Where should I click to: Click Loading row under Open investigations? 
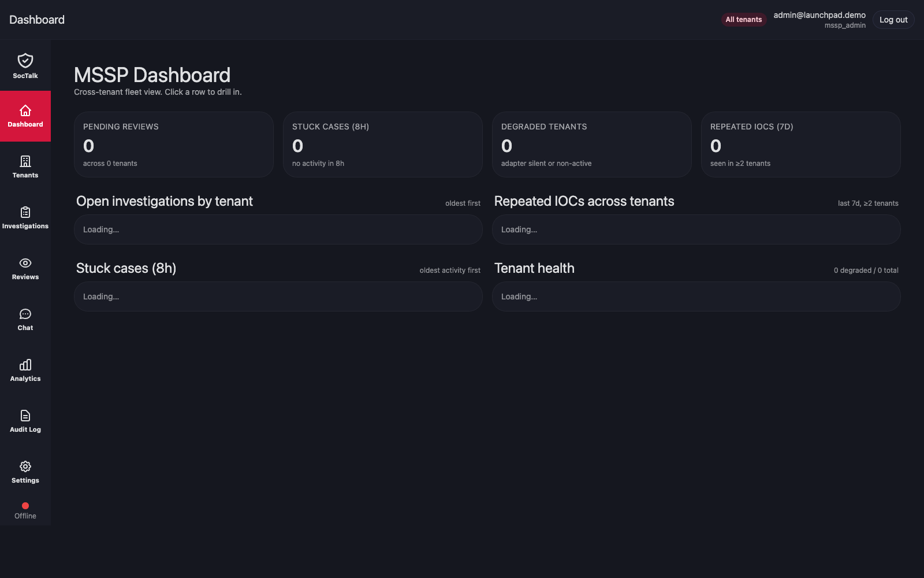point(278,229)
